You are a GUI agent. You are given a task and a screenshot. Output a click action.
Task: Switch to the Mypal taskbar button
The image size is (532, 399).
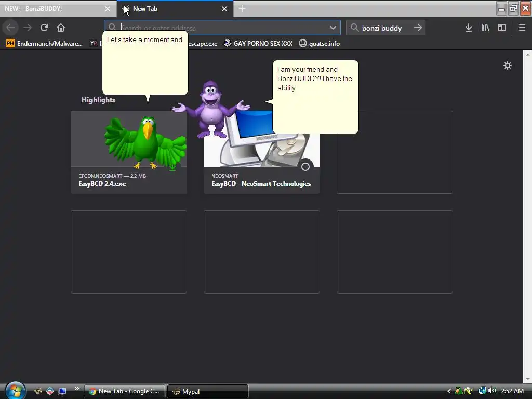pyautogui.click(x=208, y=391)
